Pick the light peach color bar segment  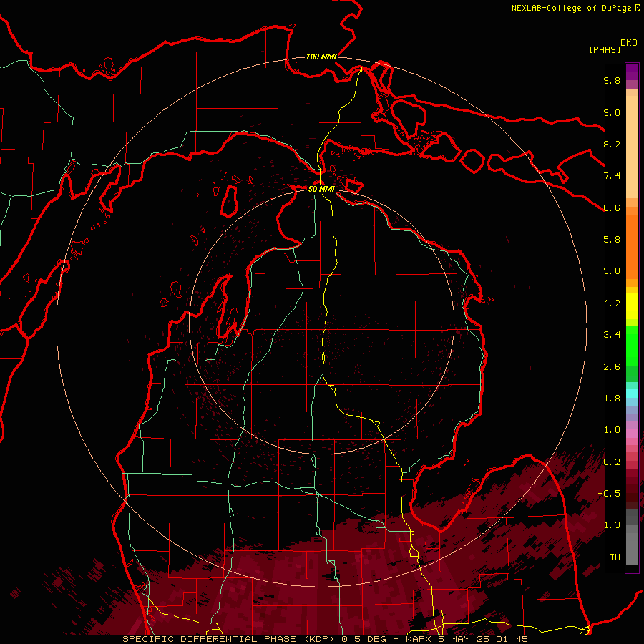[x=632, y=148]
